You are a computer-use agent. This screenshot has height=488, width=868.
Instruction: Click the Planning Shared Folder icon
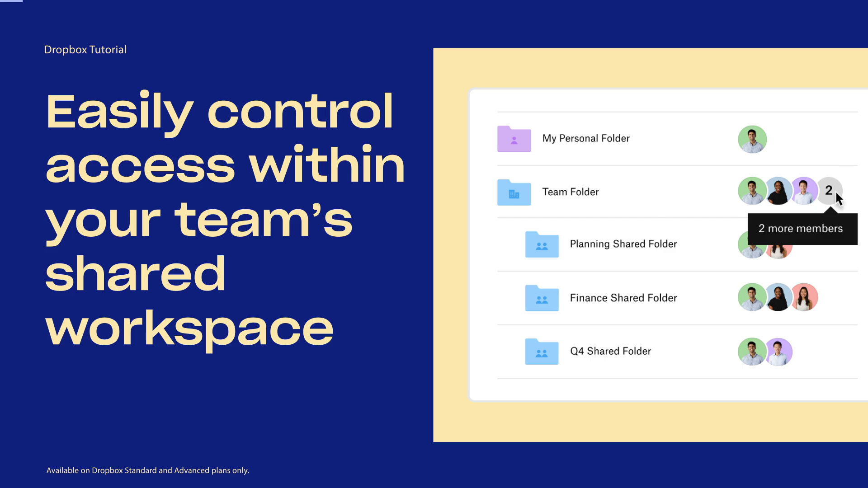pyautogui.click(x=541, y=244)
